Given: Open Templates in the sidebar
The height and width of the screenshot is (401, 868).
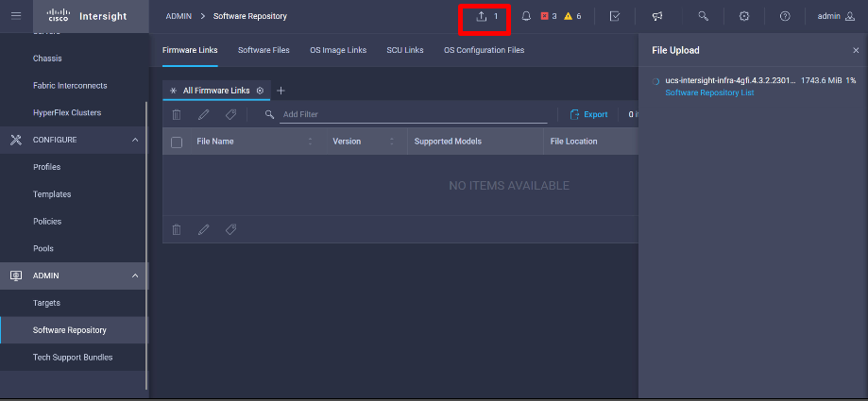Looking at the screenshot, I should tap(52, 194).
